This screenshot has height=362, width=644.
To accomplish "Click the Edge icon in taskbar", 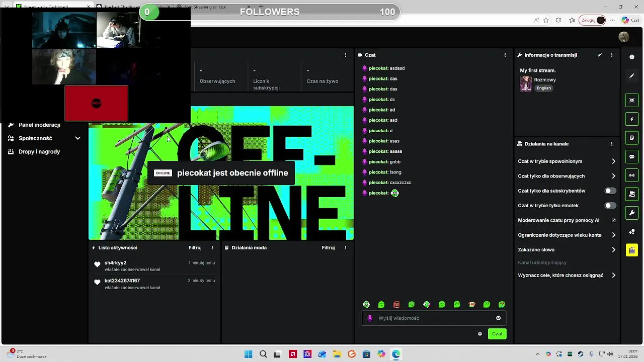I will coord(396,354).
